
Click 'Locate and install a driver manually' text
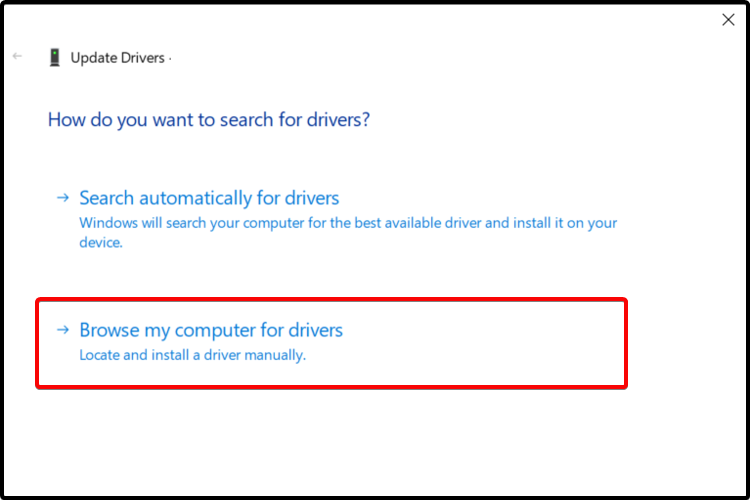[x=192, y=354]
